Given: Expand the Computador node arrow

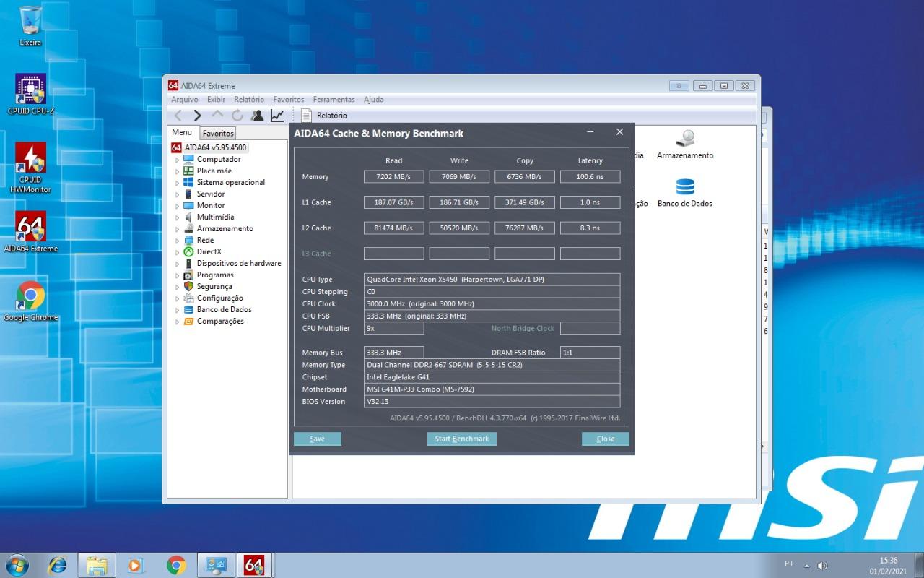Looking at the screenshot, I should [x=178, y=160].
